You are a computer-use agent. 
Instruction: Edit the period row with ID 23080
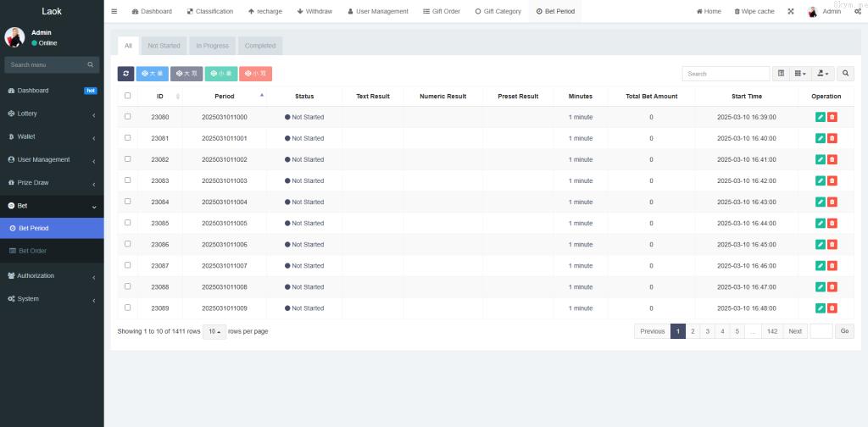(x=820, y=117)
